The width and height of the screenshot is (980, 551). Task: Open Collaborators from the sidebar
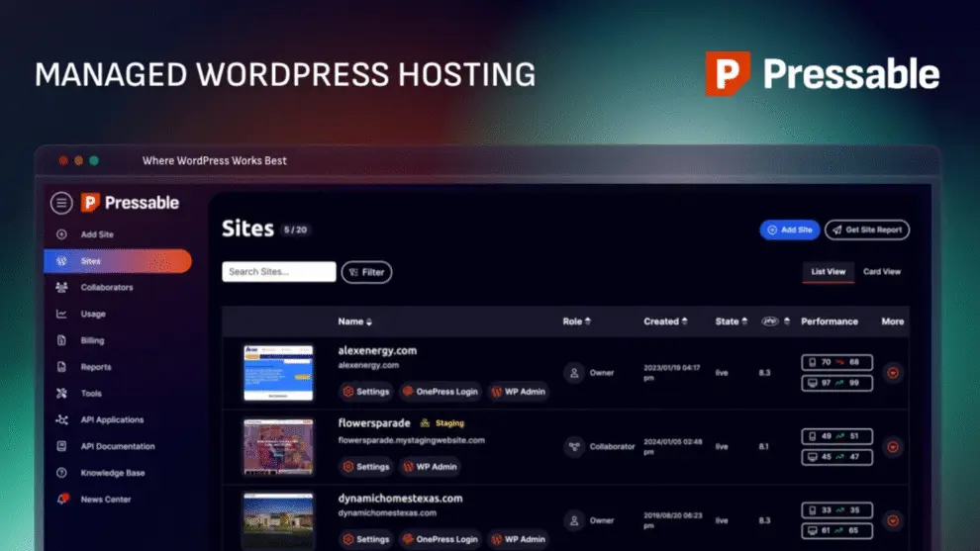(106, 288)
